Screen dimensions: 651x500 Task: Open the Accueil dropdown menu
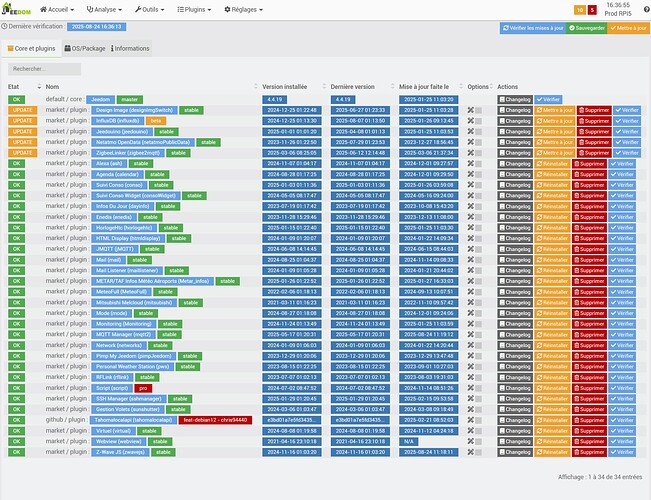(x=57, y=9)
